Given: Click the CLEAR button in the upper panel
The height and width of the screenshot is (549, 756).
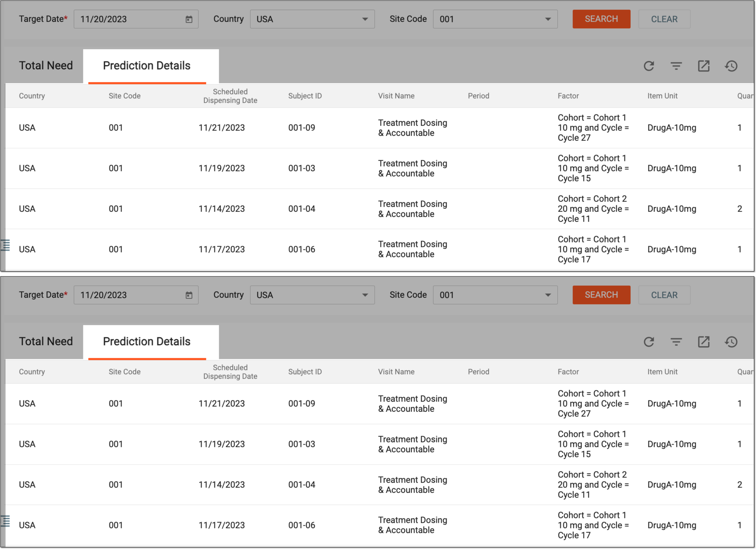Looking at the screenshot, I should [664, 19].
